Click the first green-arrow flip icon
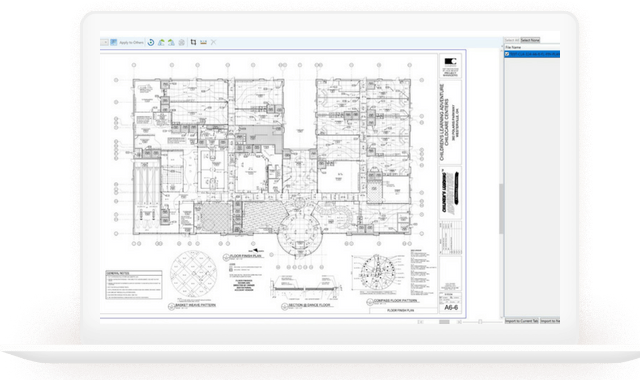Viewport: 640px width, 380px height. click(x=161, y=42)
